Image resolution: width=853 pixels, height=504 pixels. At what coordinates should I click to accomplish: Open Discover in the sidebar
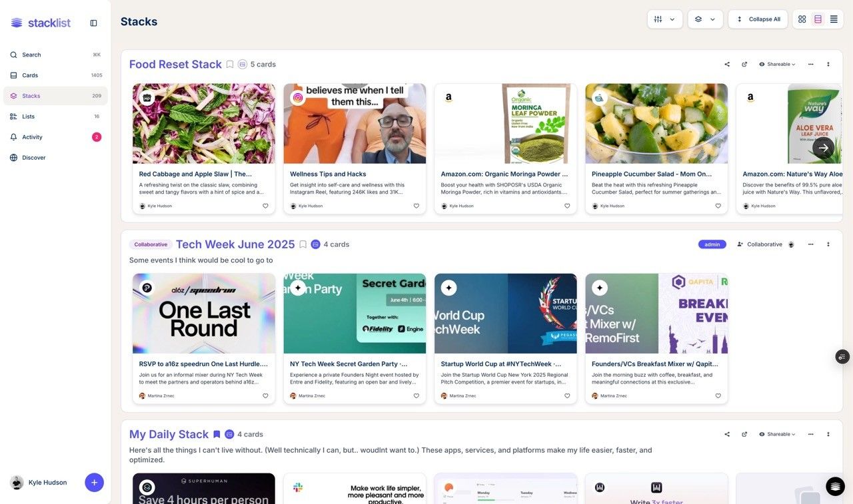click(x=55, y=158)
